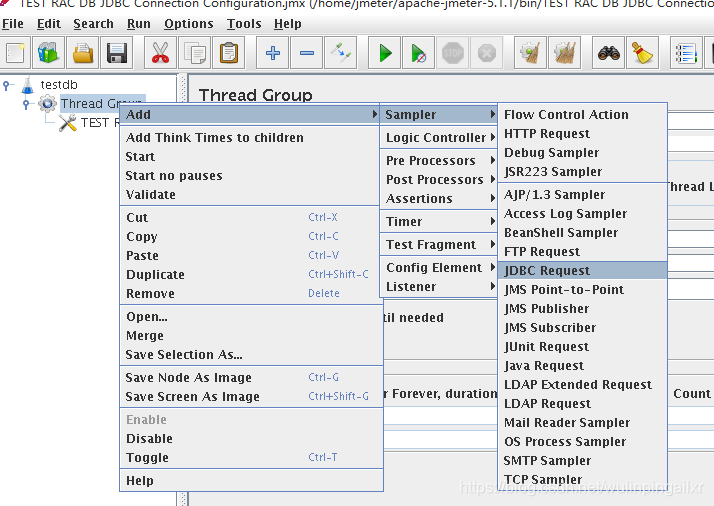Click the New test plan icon
714x506 pixels.
click(15, 53)
